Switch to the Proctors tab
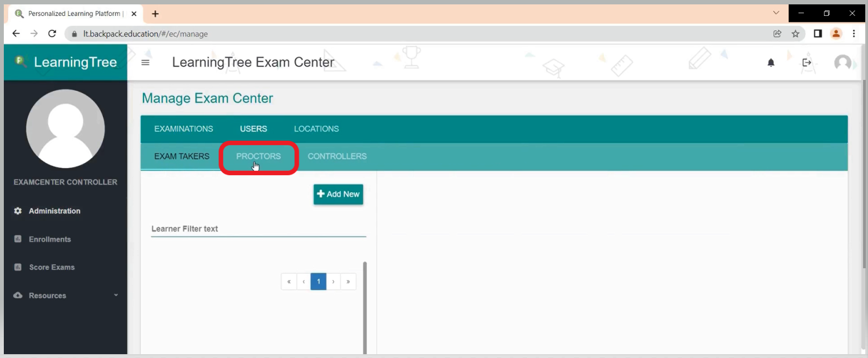The height and width of the screenshot is (358, 868). tap(258, 157)
